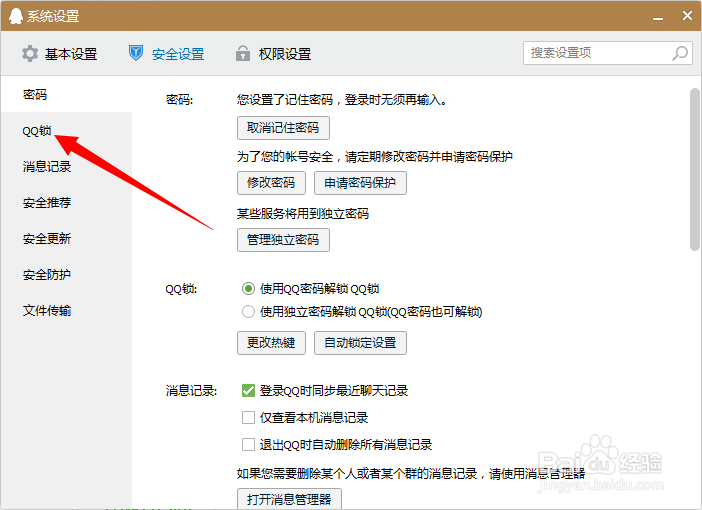The image size is (702, 510).
Task: Click the vertical scrollbar thumb
Action: [x=694, y=169]
